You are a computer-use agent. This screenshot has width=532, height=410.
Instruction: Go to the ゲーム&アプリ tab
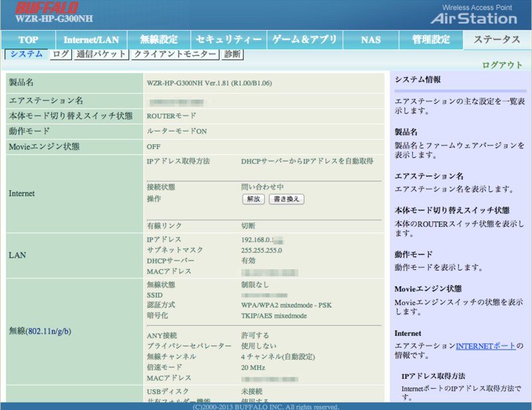(x=305, y=40)
